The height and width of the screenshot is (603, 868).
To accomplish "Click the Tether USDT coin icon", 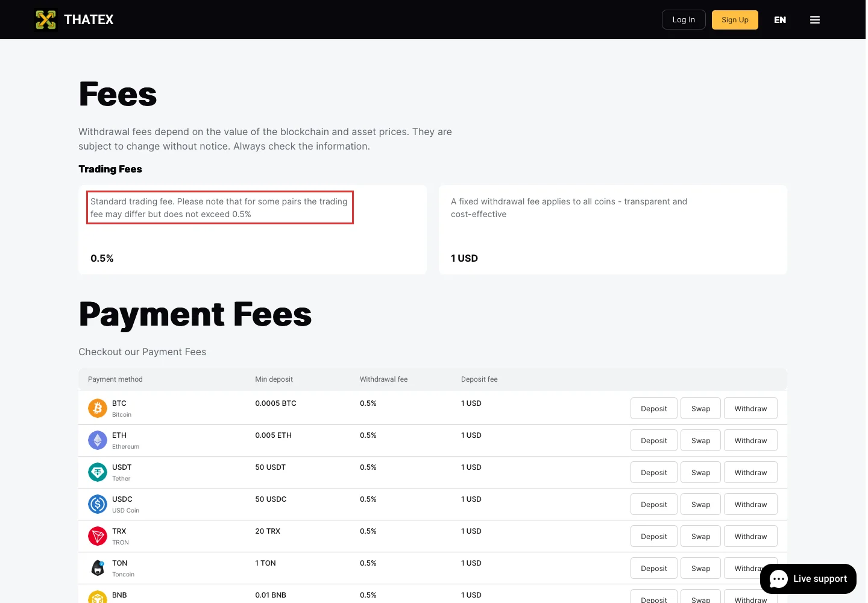I will pyautogui.click(x=98, y=472).
